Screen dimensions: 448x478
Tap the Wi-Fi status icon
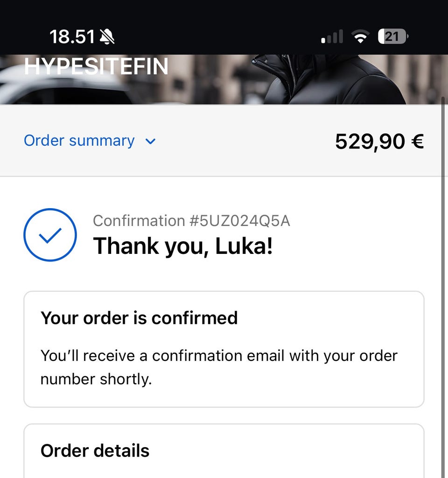(360, 37)
